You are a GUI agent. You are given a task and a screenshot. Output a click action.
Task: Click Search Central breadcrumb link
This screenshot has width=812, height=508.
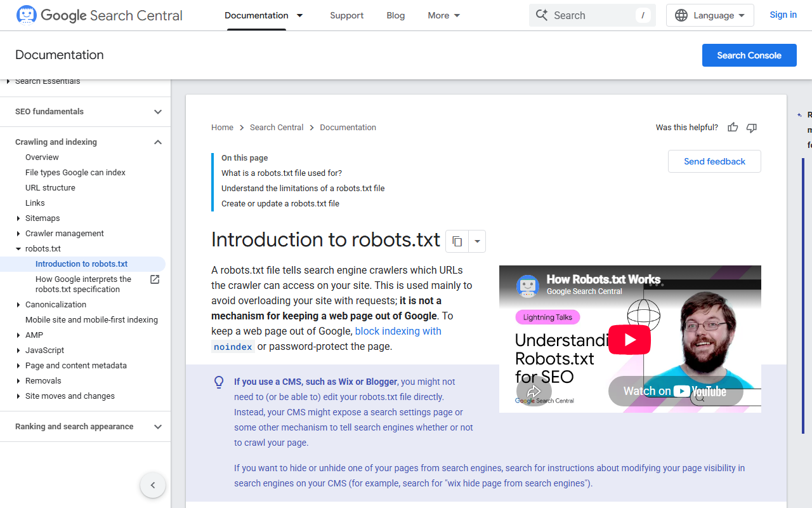[x=277, y=128]
